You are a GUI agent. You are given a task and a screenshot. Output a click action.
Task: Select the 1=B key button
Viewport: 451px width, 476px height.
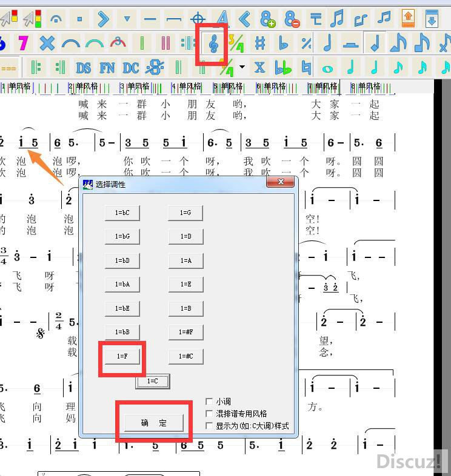pyautogui.click(x=185, y=308)
